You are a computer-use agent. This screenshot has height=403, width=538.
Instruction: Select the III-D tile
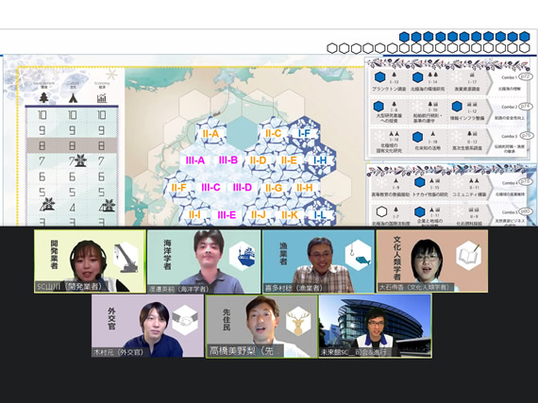(x=242, y=187)
